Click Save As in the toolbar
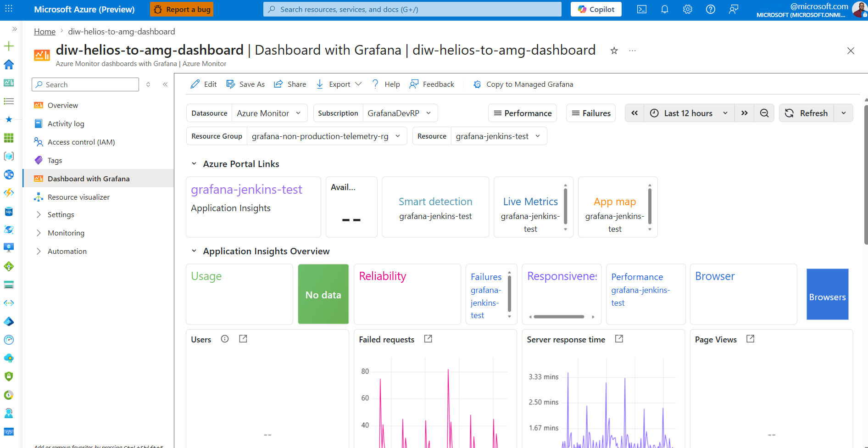This screenshot has width=868, height=448. [245, 84]
